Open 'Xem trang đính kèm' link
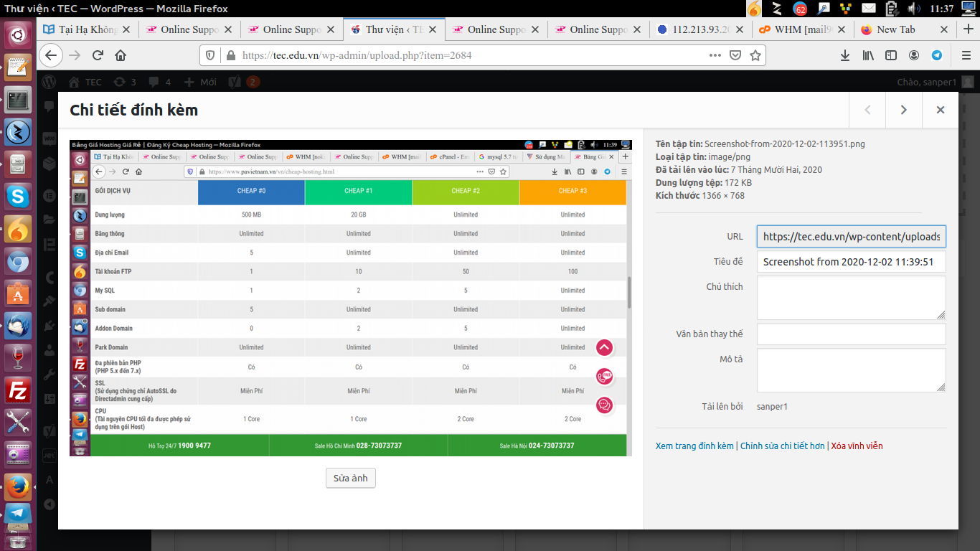This screenshot has height=551, width=980. (694, 446)
